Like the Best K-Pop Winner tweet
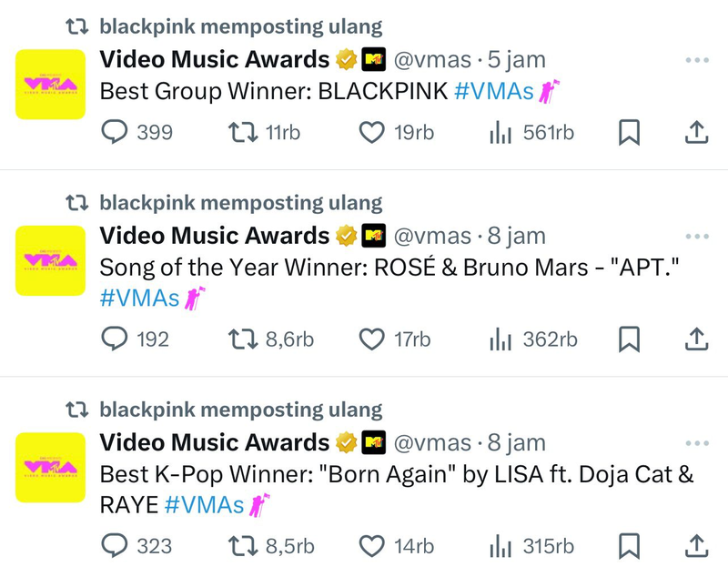728x577 pixels. [x=371, y=546]
